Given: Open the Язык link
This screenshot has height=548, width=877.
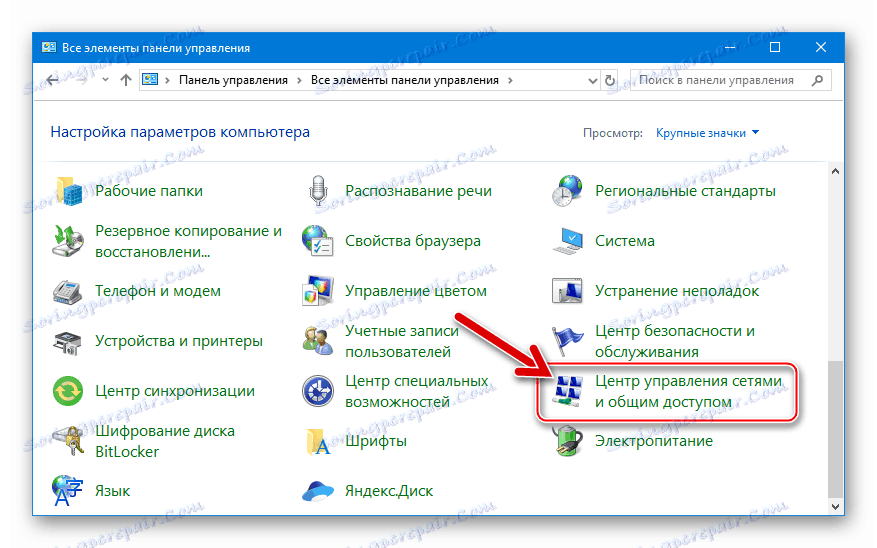Looking at the screenshot, I should click(x=112, y=490).
